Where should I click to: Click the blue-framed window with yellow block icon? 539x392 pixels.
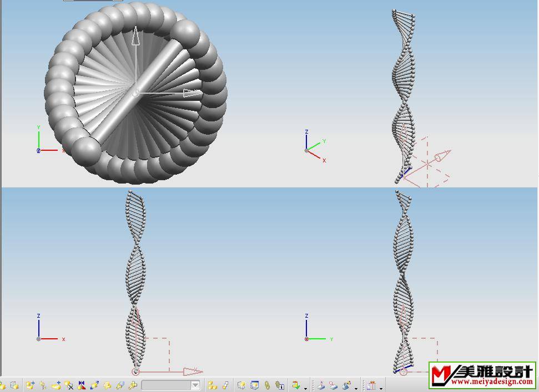click(255, 385)
